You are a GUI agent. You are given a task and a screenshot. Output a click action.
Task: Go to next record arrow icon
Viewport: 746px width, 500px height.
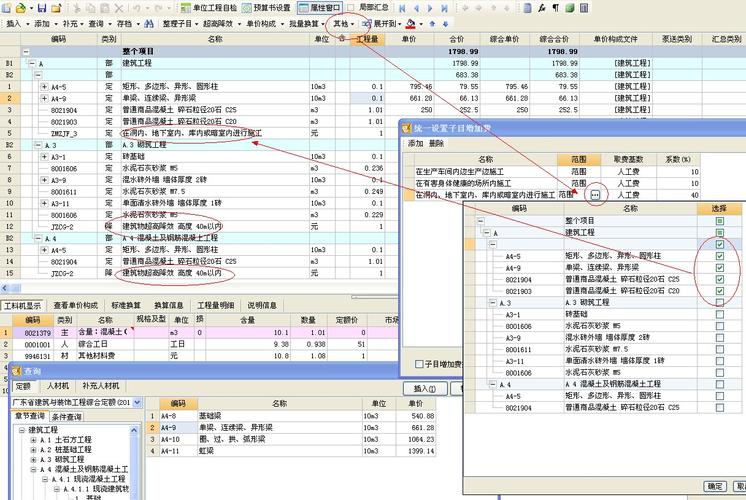point(430,8)
